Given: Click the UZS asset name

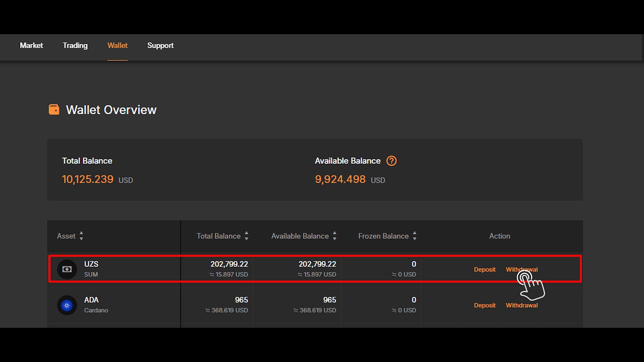Looking at the screenshot, I should pyautogui.click(x=91, y=264).
